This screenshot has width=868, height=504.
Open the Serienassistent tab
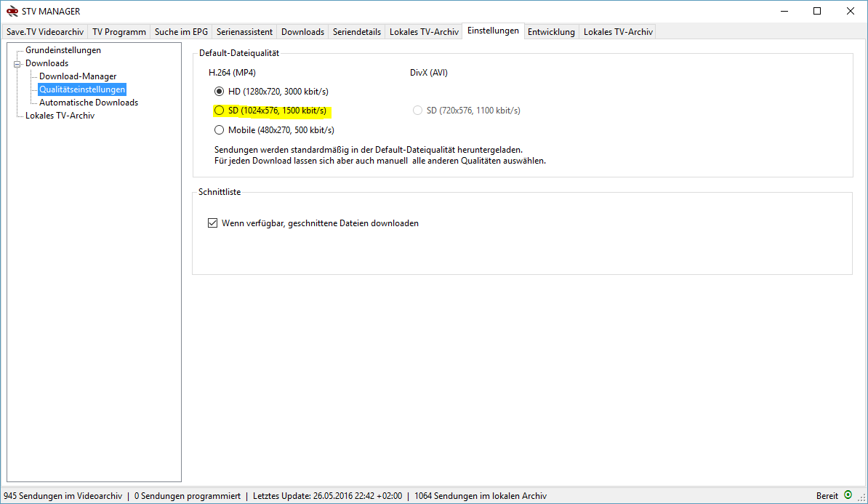(x=244, y=32)
